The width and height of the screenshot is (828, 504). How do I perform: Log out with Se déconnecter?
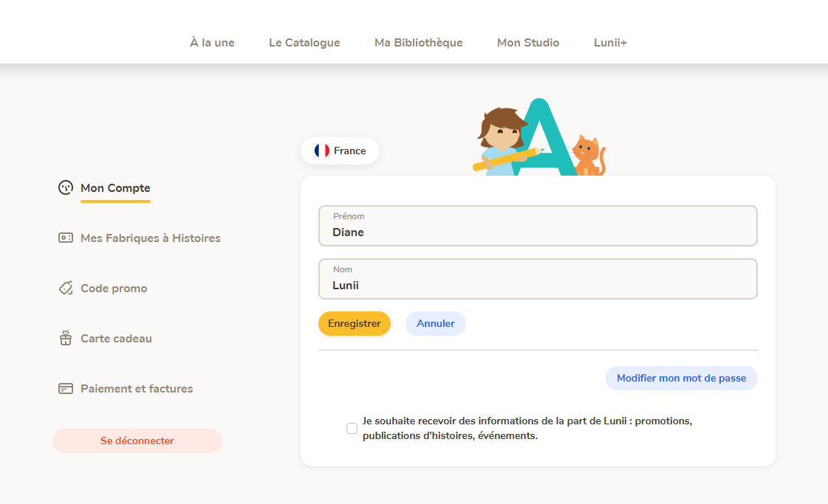coord(137,441)
